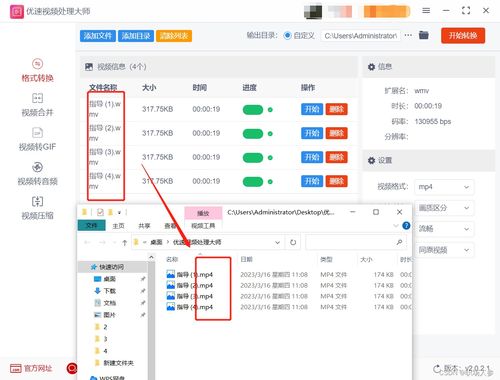
Task: Delete 指导 (1).wmv from list
Action: (336, 109)
